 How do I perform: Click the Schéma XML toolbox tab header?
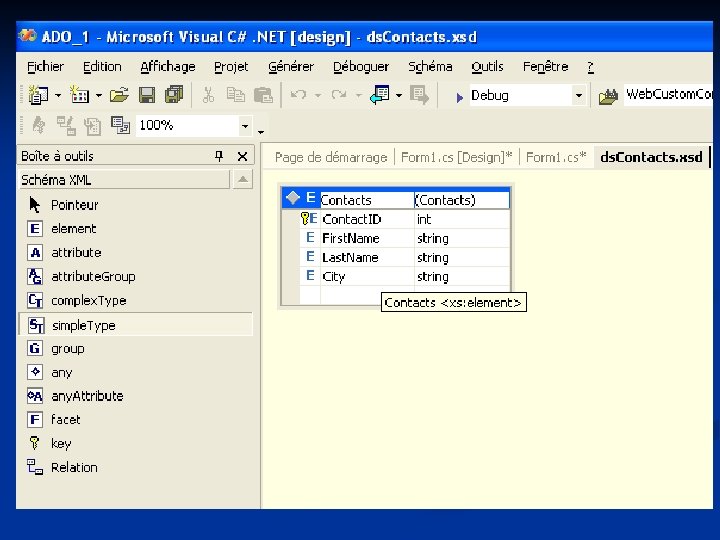tap(124, 180)
